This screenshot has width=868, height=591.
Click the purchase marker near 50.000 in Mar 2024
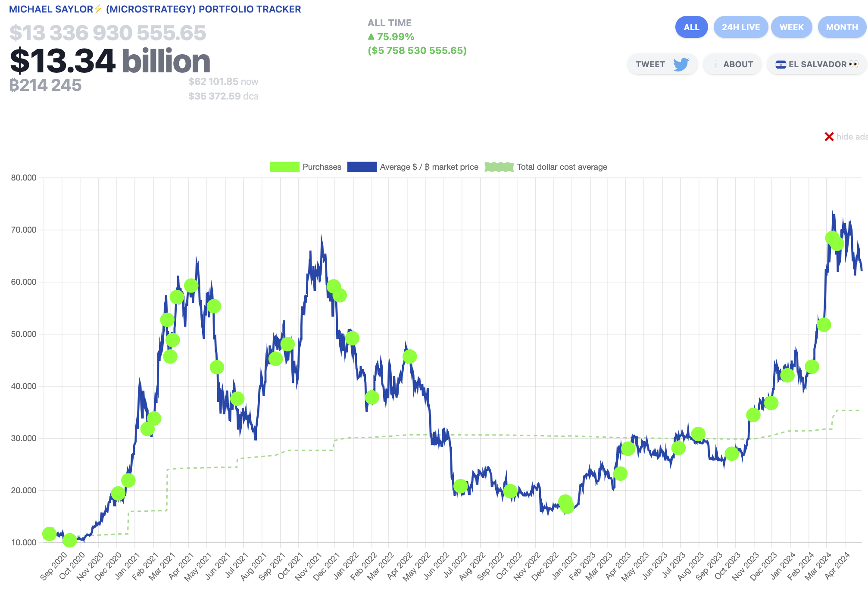tap(824, 325)
